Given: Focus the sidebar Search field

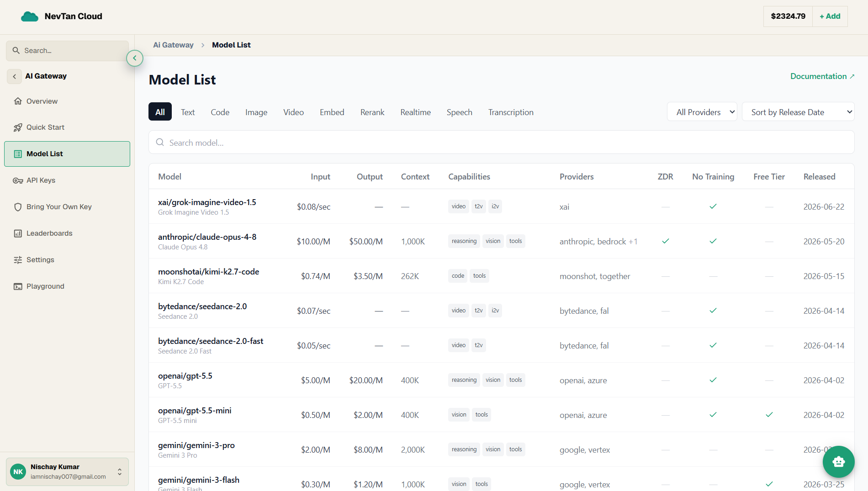Looking at the screenshot, I should (x=67, y=51).
